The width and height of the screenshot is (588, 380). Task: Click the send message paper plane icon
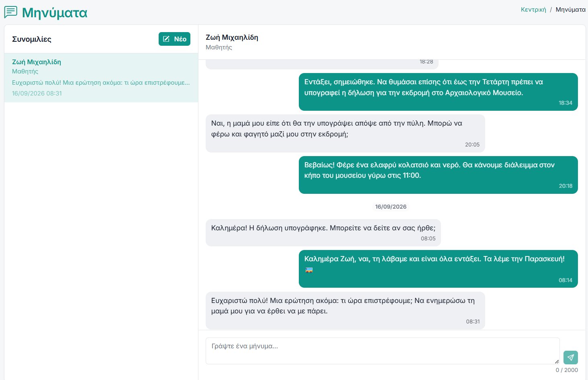570,357
